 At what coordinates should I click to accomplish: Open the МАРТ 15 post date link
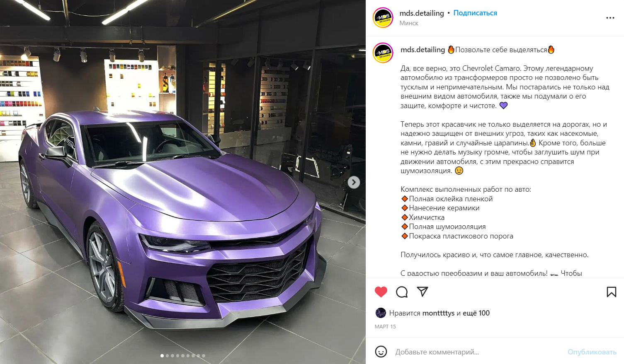click(x=385, y=327)
